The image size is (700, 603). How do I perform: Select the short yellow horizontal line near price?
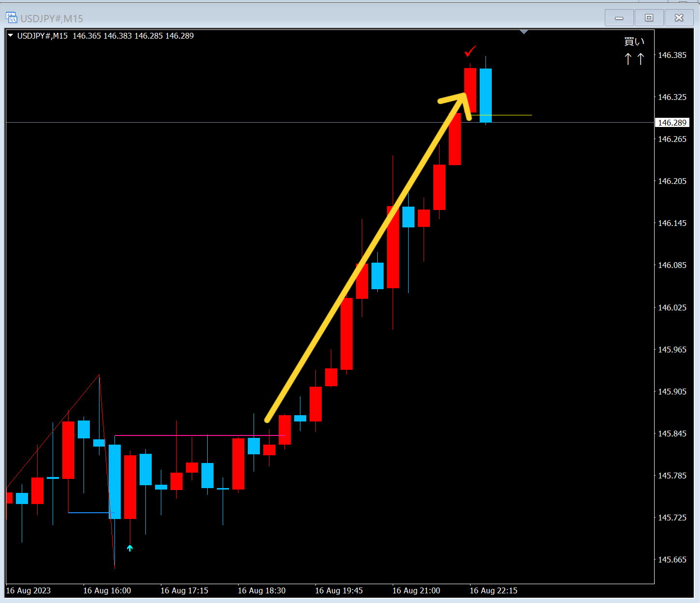click(501, 115)
